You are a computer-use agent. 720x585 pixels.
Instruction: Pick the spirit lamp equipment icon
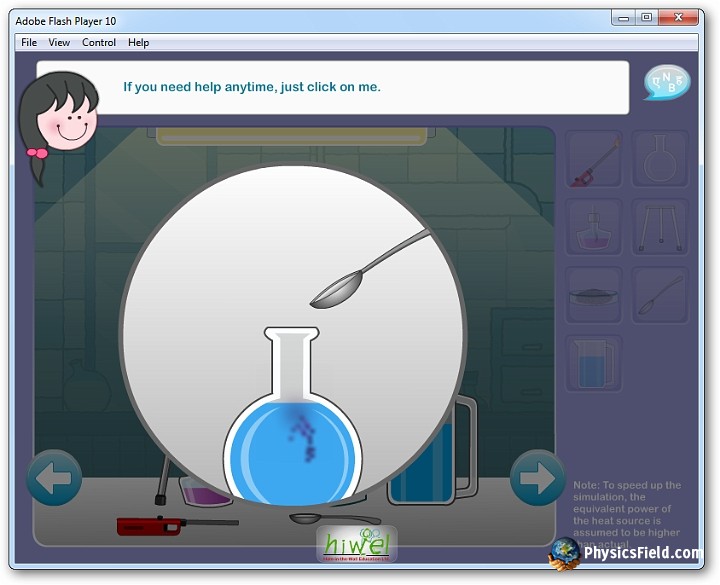(594, 227)
